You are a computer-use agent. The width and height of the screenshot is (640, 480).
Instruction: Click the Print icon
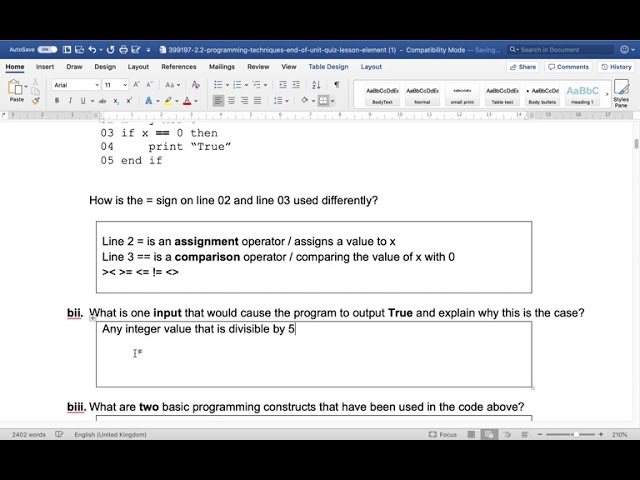124,50
